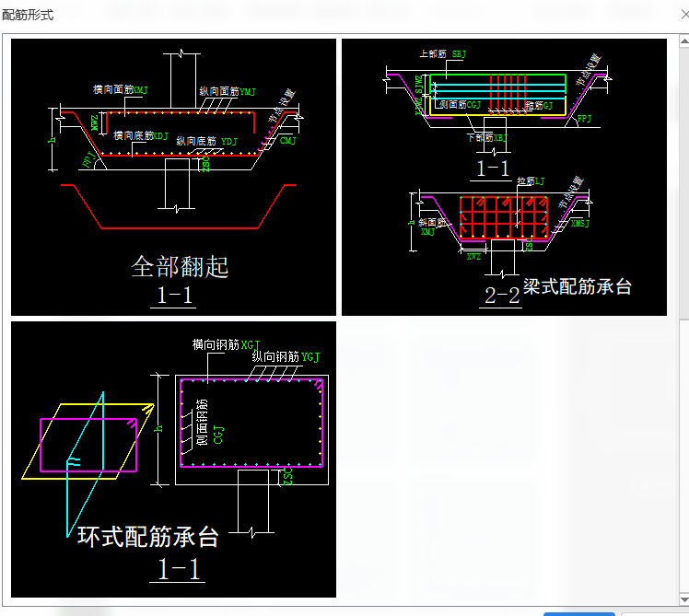This screenshot has width=689, height=616.
Task: Select the 环式配筋承台 reinforcement thumbnail
Action: point(173,459)
